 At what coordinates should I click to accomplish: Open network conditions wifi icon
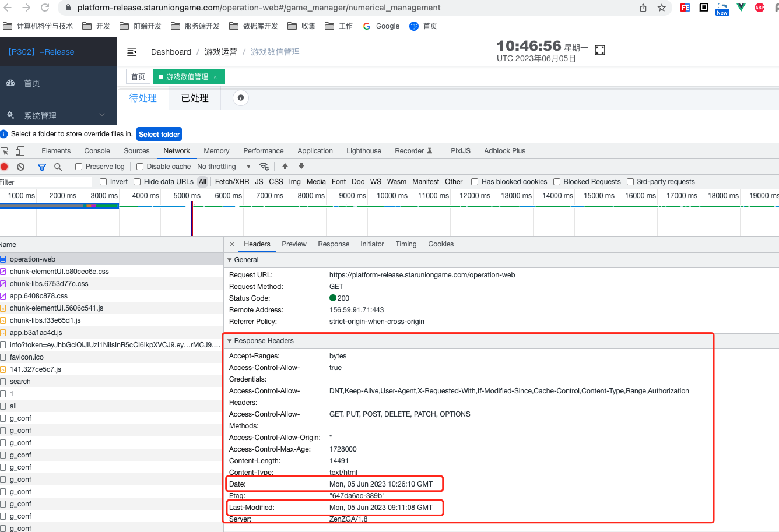coord(264,167)
